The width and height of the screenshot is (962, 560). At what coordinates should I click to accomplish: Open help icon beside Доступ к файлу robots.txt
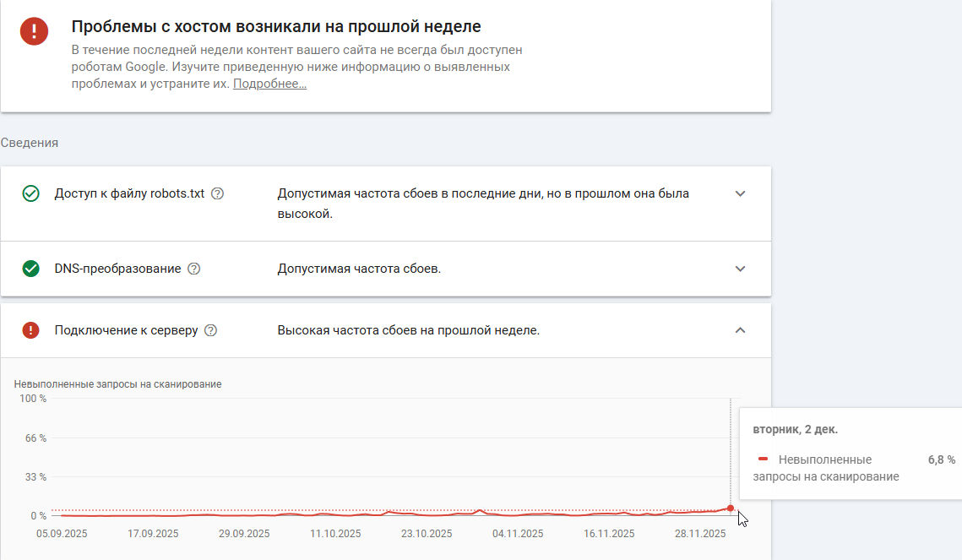coord(217,193)
